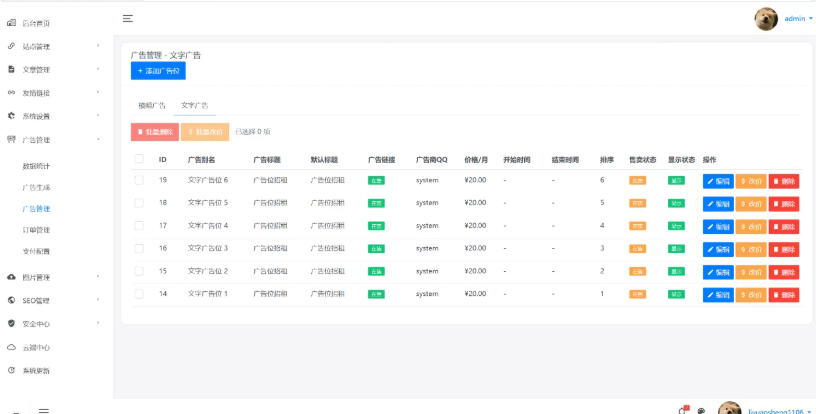This screenshot has height=414, width=816.
Task: Click 删除 for 文字广告位 6
Action: coord(784,182)
